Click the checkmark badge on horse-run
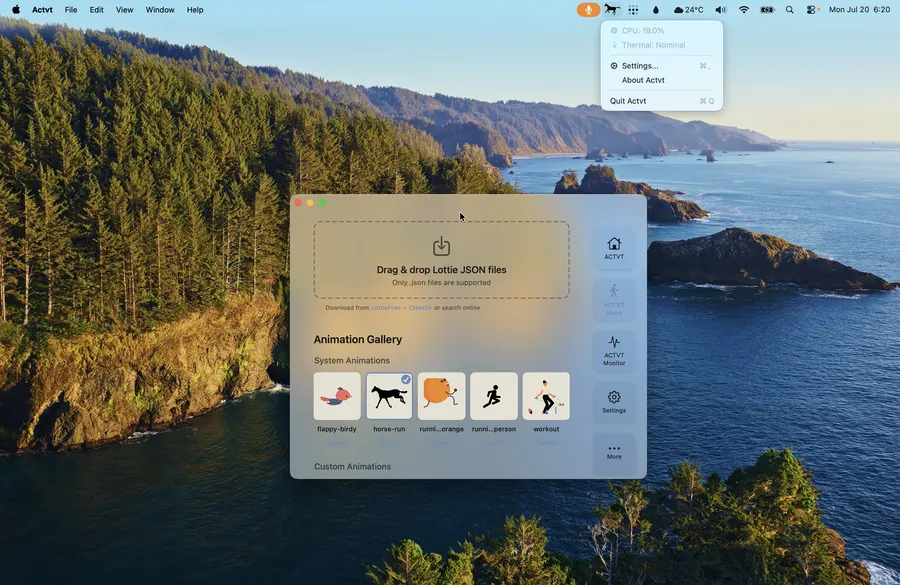This screenshot has width=900, height=585. (x=406, y=379)
